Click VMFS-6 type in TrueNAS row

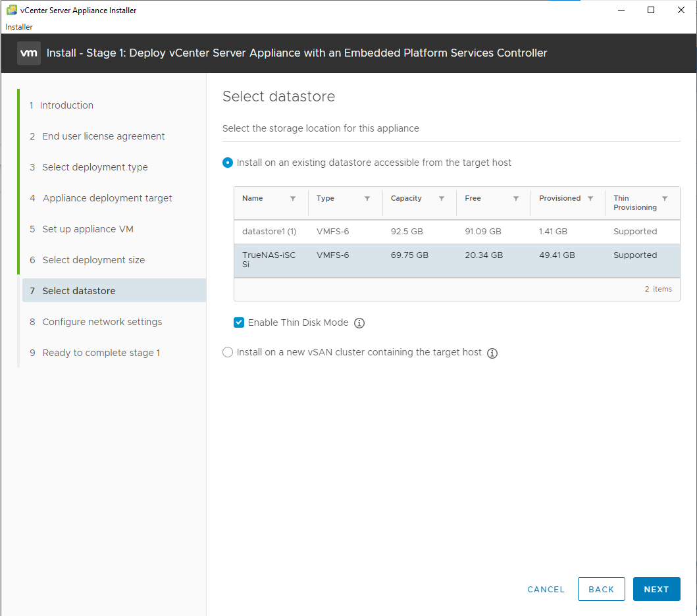[x=332, y=255]
